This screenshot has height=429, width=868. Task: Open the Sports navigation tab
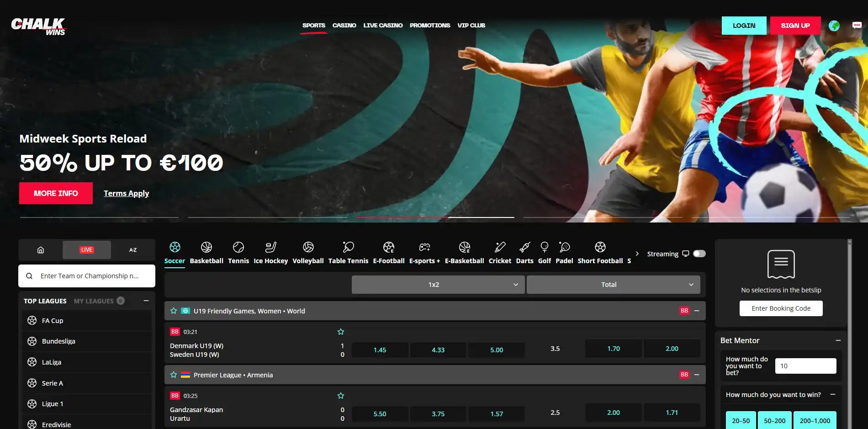[x=314, y=26]
